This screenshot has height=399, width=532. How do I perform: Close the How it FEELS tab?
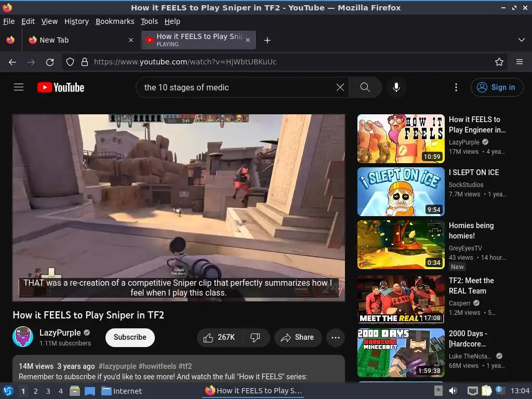[x=248, y=40]
